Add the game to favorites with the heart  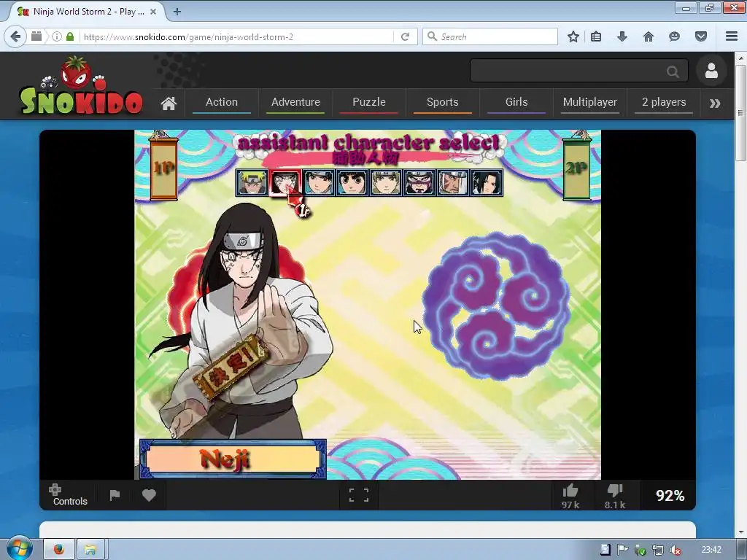pos(149,495)
